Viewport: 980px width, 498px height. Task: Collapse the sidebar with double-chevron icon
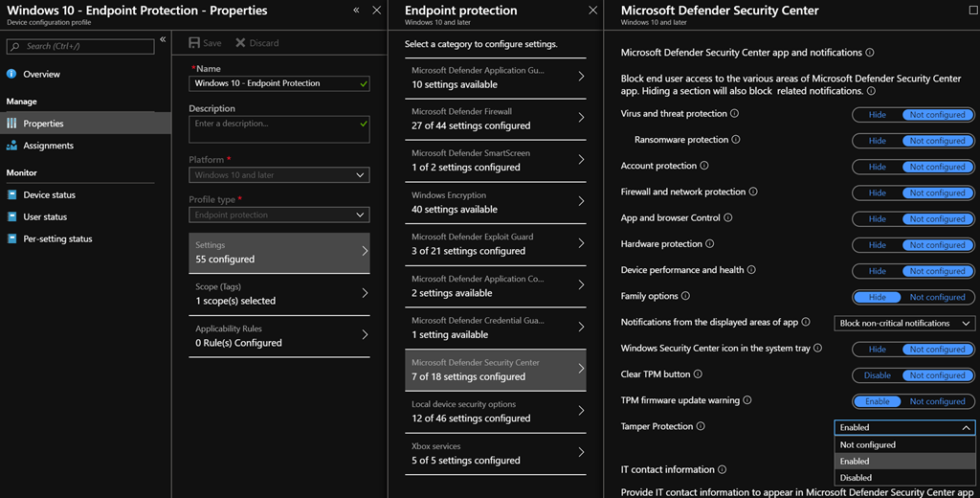[163, 40]
